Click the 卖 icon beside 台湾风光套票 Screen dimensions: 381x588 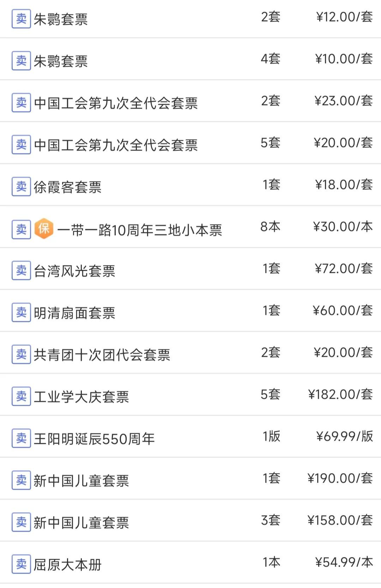(21, 270)
